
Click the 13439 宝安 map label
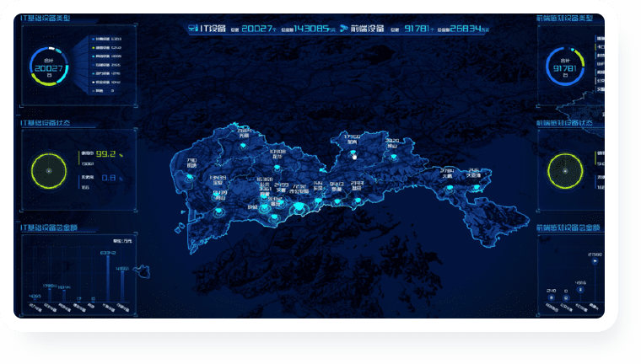[x=218, y=180]
